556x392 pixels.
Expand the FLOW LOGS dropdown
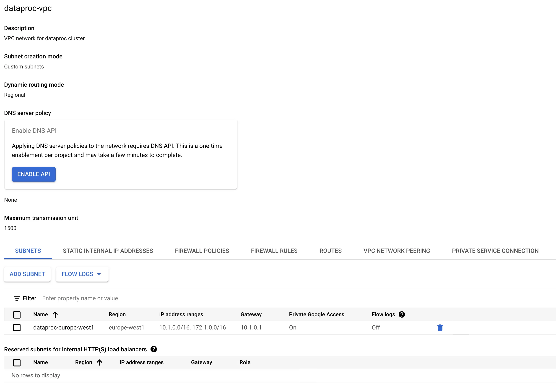tap(82, 274)
